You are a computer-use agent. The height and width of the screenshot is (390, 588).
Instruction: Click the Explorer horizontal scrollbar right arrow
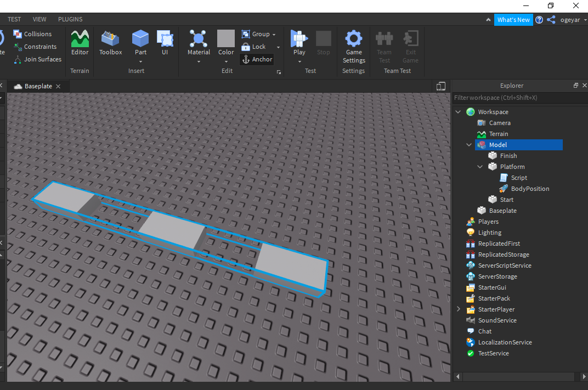point(584,376)
